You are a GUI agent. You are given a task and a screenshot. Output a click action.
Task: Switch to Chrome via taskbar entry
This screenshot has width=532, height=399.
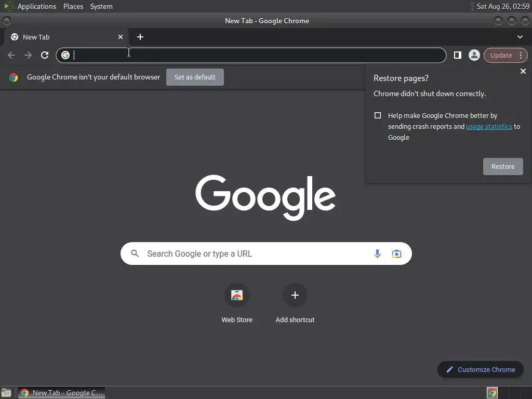coord(61,393)
